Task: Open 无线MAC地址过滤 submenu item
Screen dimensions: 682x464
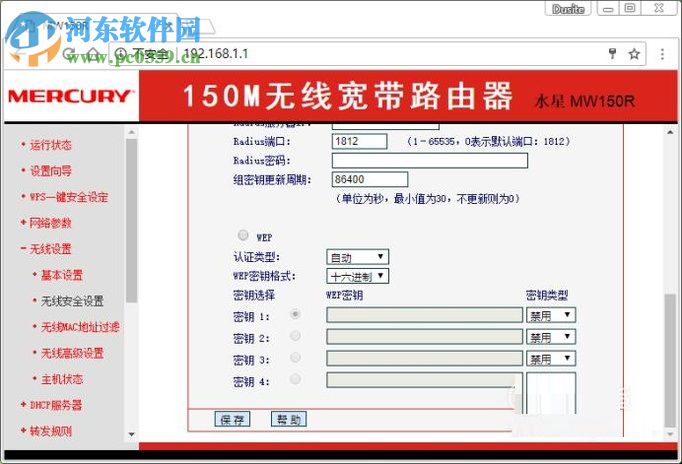Action: [x=80, y=327]
